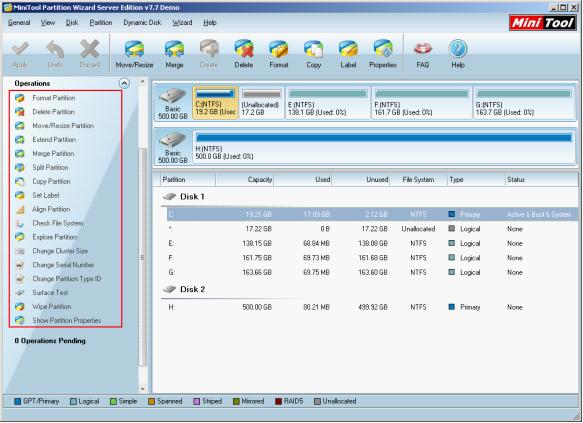This screenshot has width=583, height=423.
Task: Select partition C: row in the list
Action: (372, 214)
